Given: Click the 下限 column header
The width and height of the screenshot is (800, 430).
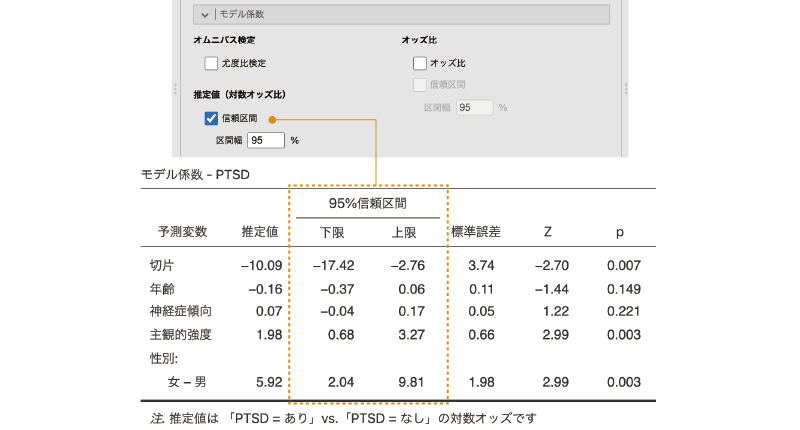Looking at the screenshot, I should tap(331, 232).
